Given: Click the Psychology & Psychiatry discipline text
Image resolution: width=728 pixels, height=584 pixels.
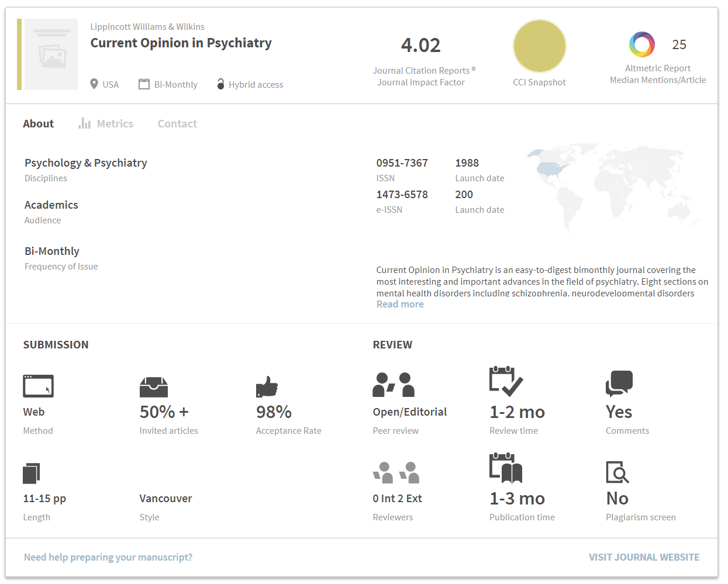Looking at the screenshot, I should pos(86,163).
